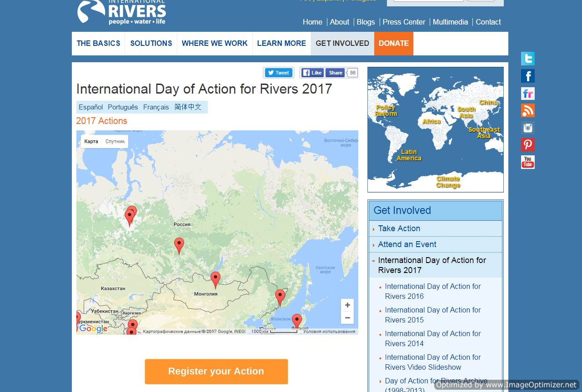This screenshot has height=392, width=582.
Task: Switch page language to 简体中文
Action: (188, 107)
